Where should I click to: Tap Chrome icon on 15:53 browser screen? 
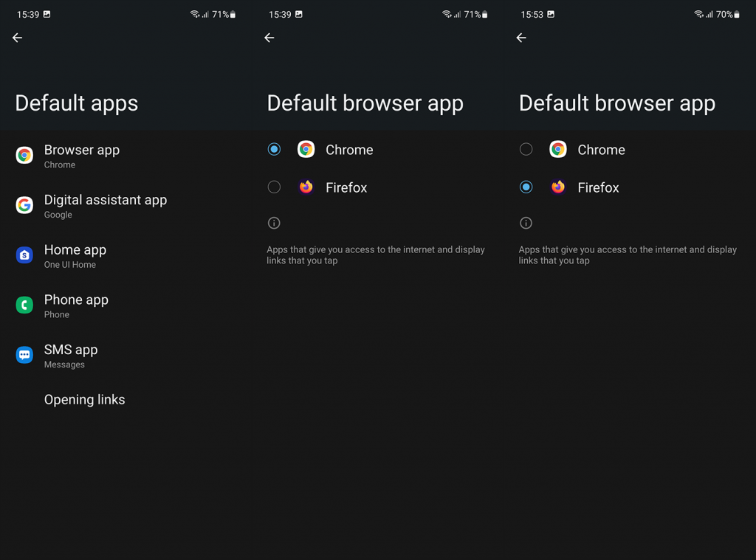[558, 149]
